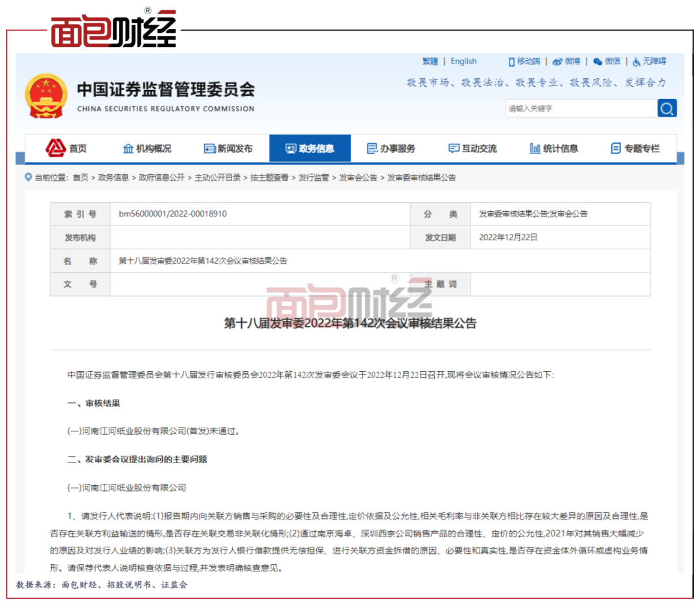
Task: Click the keyword search input field
Action: [579, 108]
